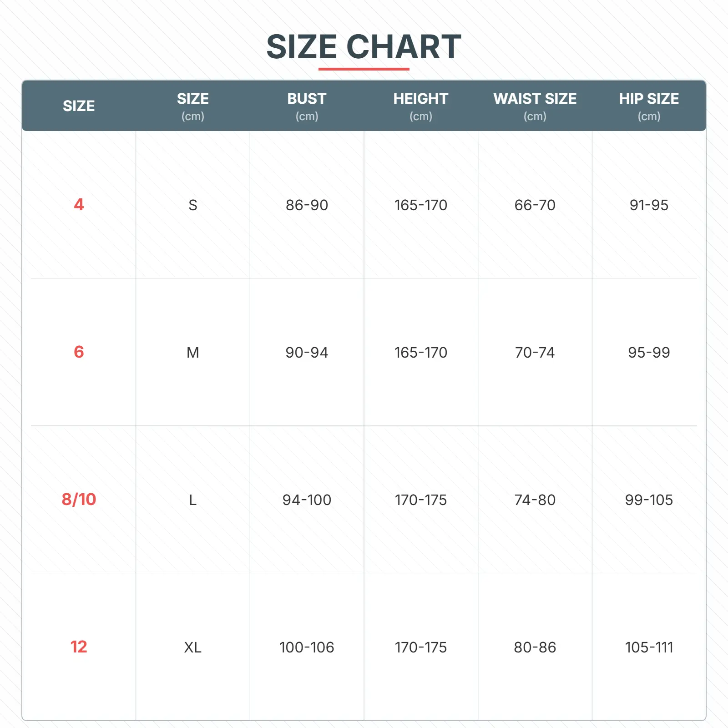Screen dimensions: 728x728
Task: Click the HIP SIZE column header
Action: point(649,106)
